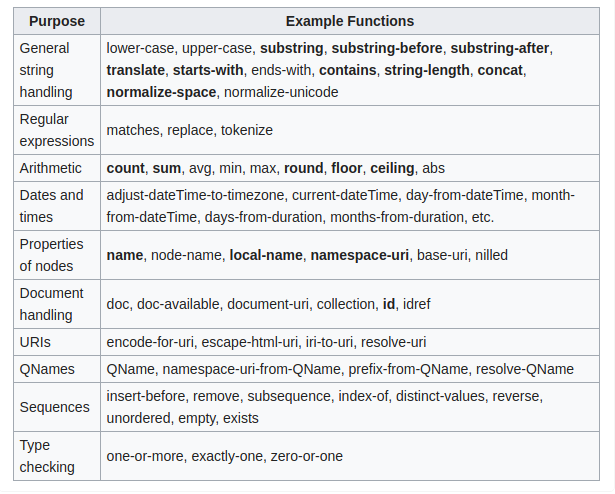Click the bold ceiling function

coord(392,168)
